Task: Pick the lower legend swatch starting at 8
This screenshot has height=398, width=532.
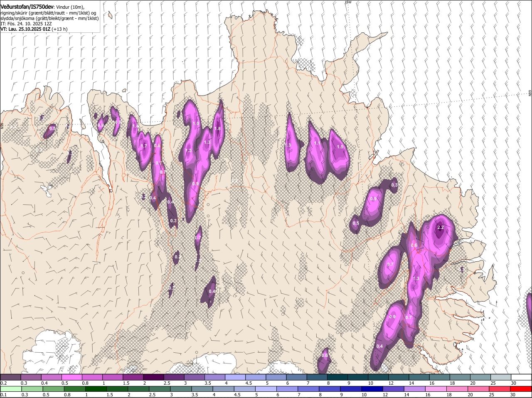Action: (x=330, y=389)
